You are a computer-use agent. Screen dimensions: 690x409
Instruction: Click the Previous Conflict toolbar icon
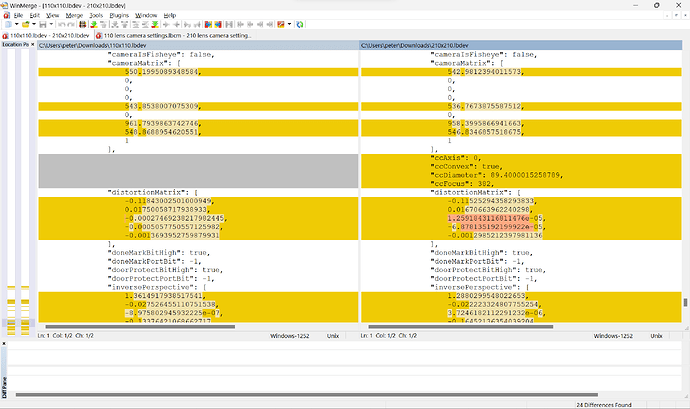[x=124, y=24]
